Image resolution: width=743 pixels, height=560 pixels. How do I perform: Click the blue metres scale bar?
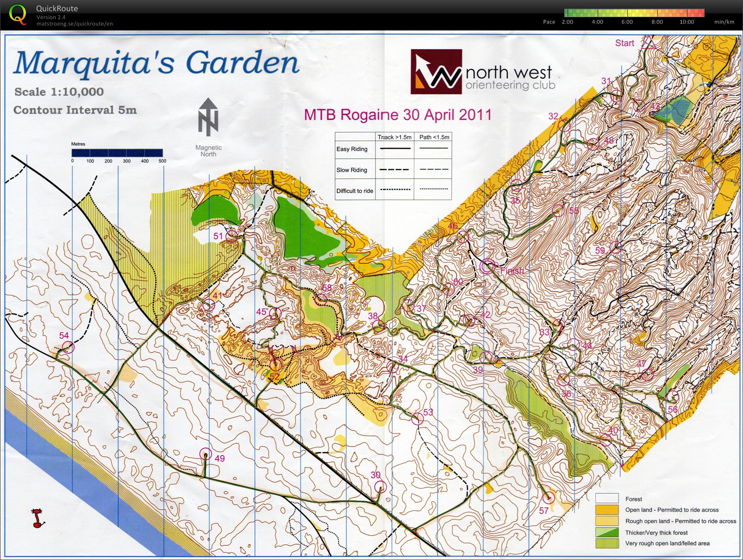(117, 153)
